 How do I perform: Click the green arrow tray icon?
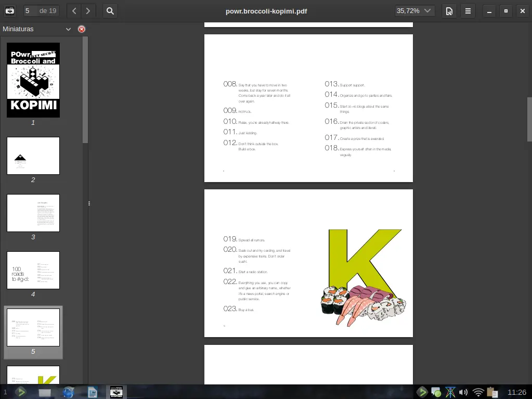pos(422,392)
